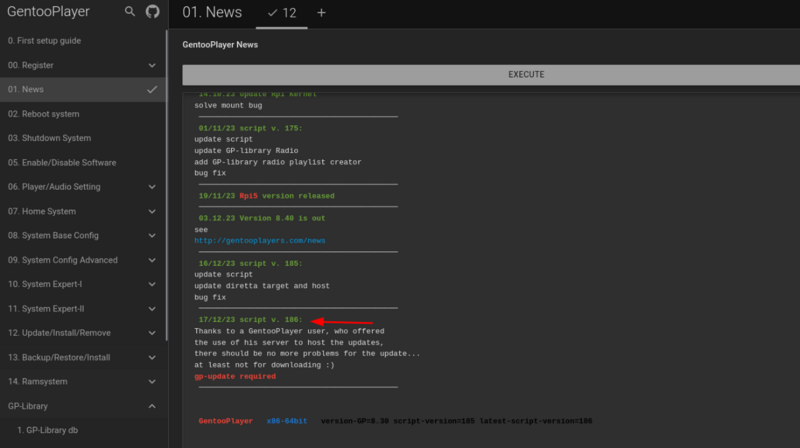
Task: Click the GentooPlayer title logo
Action: point(48,13)
